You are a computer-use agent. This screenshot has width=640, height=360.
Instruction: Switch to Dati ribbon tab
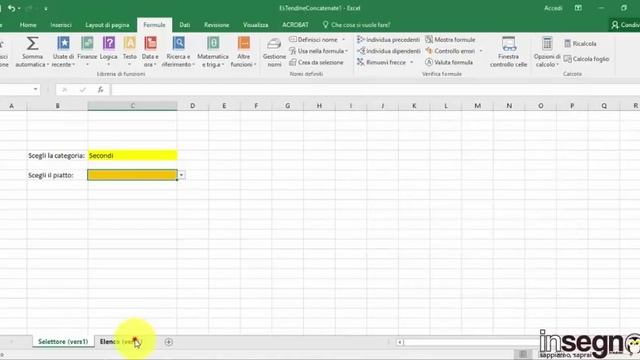pos(184,25)
